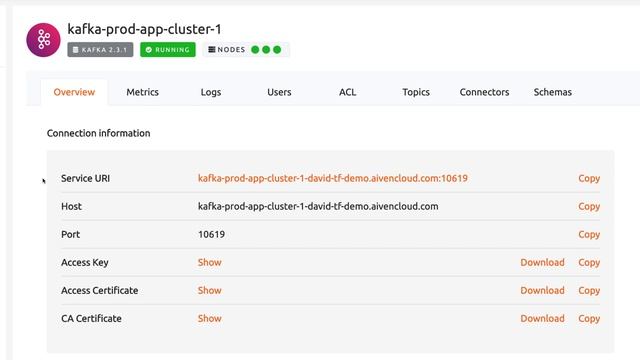This screenshot has width=640, height=360.
Task: Click the kafka-prod-app-cluster-1 service title
Action: (x=144, y=29)
